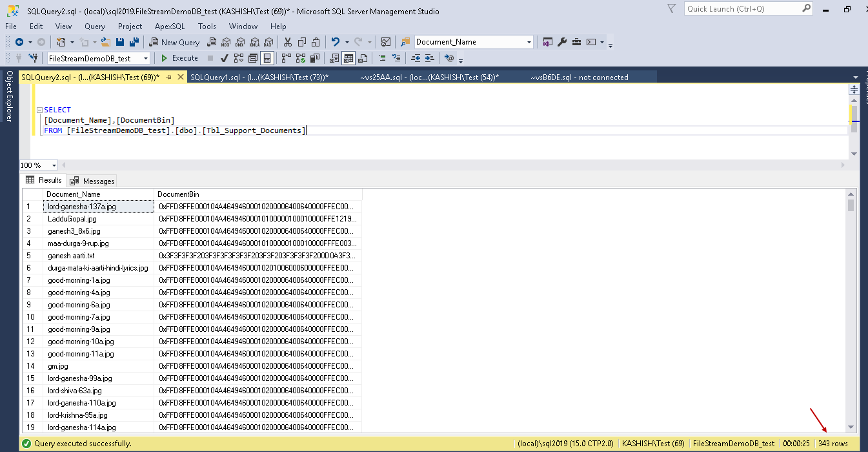Click the Execute query button
This screenshot has width=868, height=452.
click(179, 58)
